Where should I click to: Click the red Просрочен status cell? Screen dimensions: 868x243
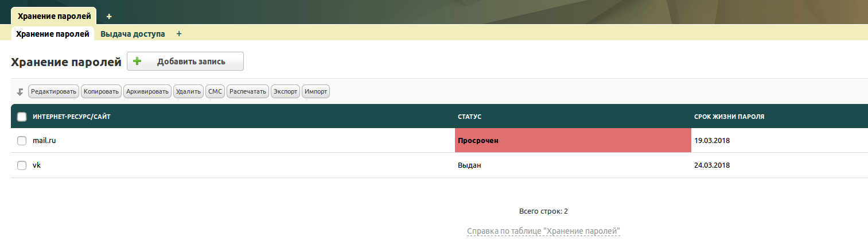click(573, 141)
